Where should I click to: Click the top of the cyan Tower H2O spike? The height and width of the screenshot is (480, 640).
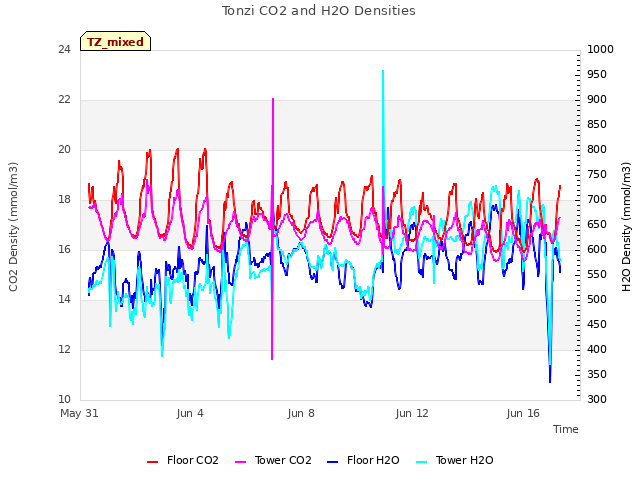[383, 71]
